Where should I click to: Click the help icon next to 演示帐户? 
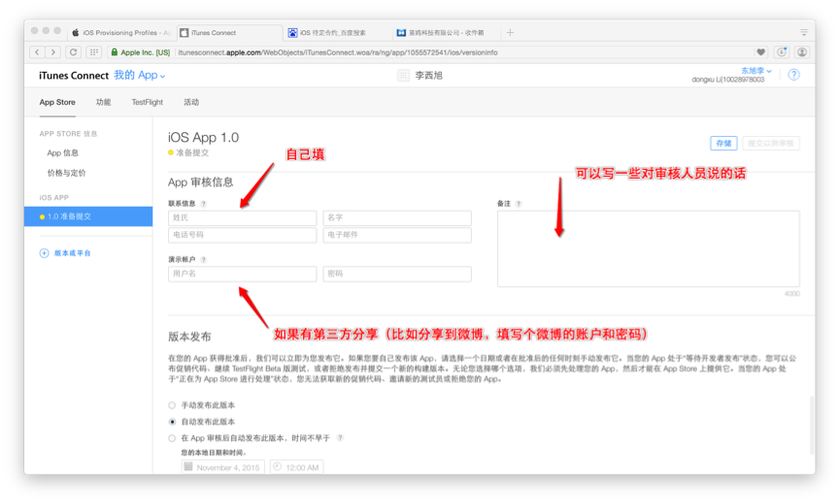tap(203, 259)
